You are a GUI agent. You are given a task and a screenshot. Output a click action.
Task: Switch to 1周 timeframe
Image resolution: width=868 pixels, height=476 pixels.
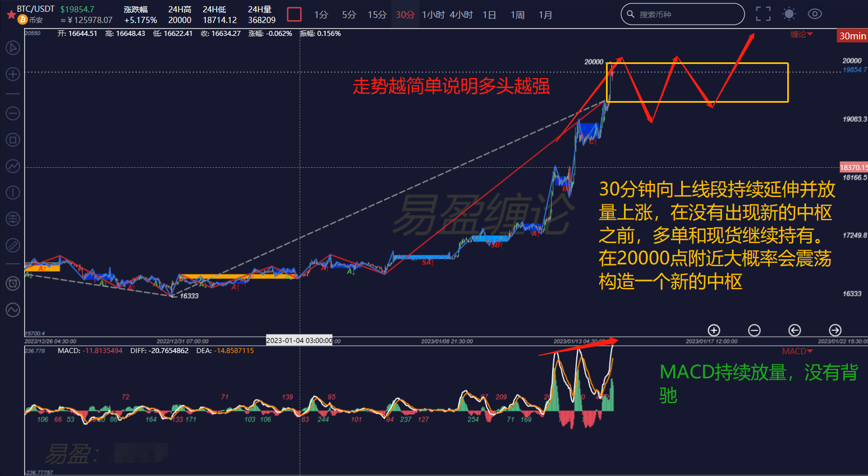tap(517, 15)
